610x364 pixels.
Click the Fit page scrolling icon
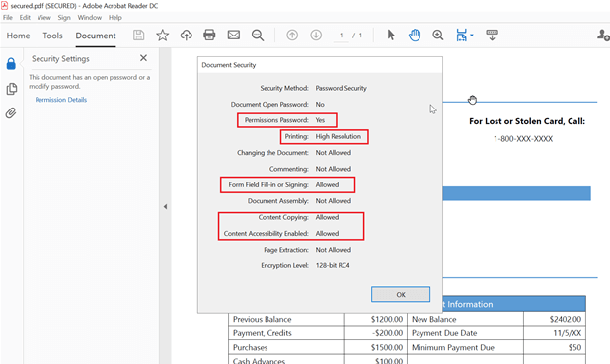(461, 36)
